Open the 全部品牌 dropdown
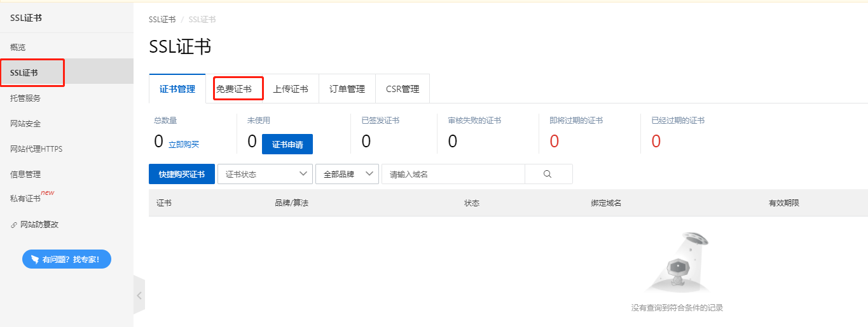Screen dimensions: 868x327 pos(347,174)
